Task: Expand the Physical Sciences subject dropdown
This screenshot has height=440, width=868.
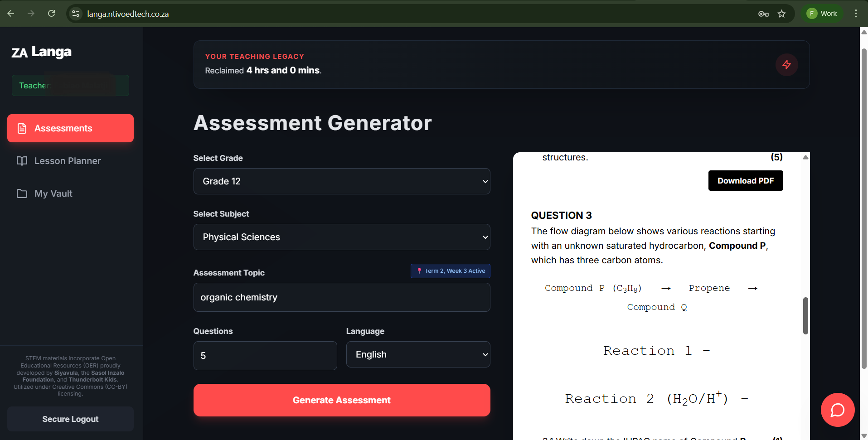Action: 342,237
